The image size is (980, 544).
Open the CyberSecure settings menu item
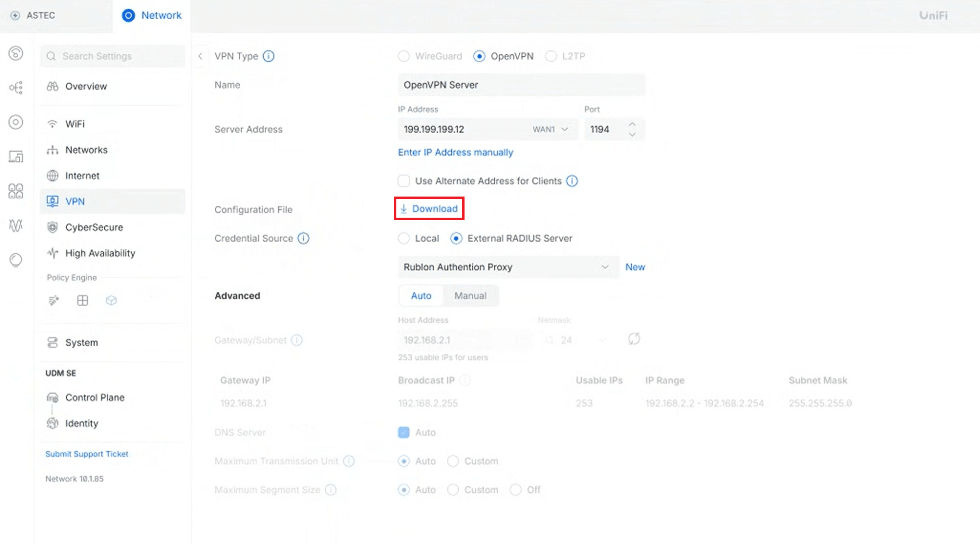point(94,227)
